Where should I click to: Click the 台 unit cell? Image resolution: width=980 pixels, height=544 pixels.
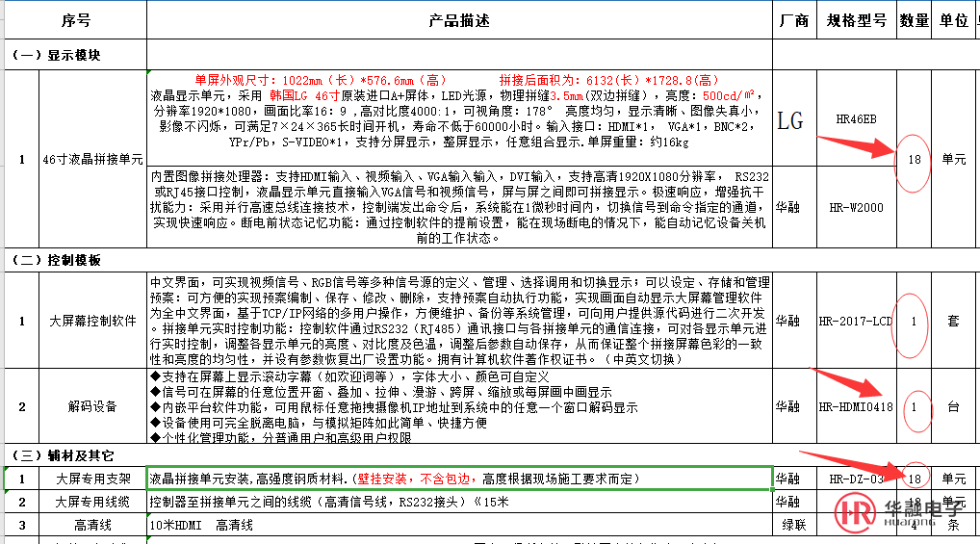click(x=954, y=406)
